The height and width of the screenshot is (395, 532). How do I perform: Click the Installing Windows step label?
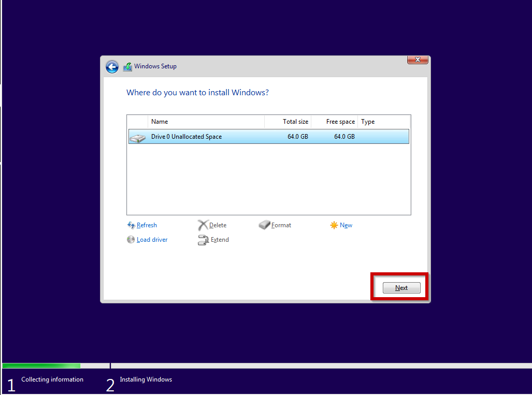pos(146,379)
